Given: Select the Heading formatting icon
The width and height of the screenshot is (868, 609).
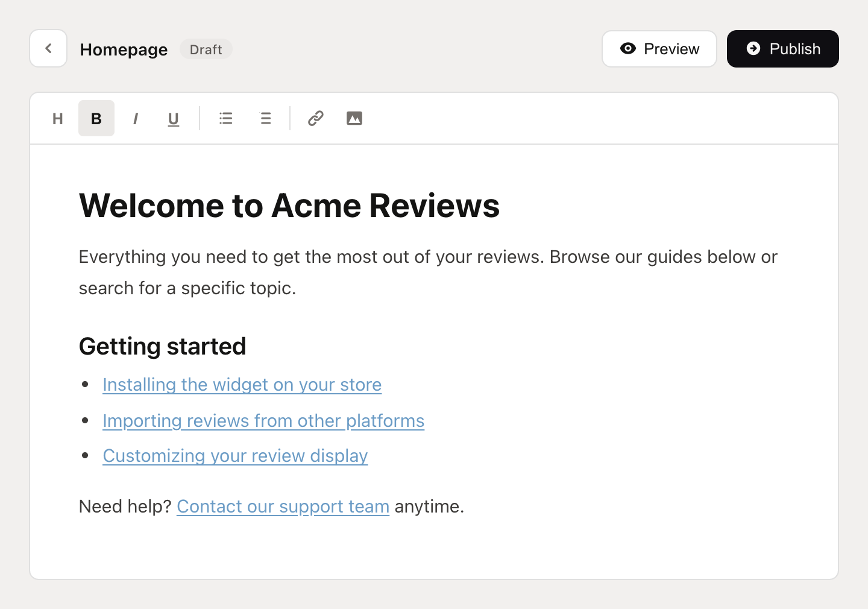Looking at the screenshot, I should click(x=57, y=118).
